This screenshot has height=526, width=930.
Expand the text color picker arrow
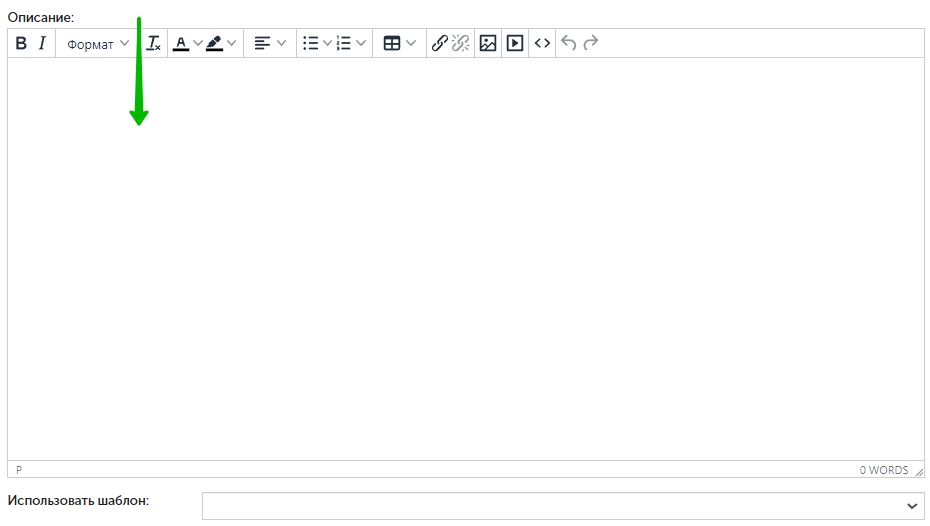pyautogui.click(x=198, y=43)
